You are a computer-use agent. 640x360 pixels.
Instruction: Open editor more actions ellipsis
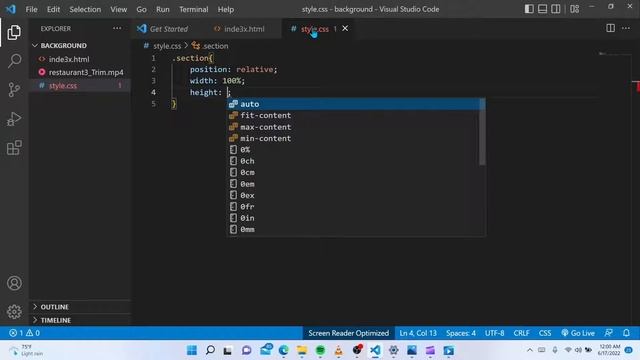click(626, 28)
